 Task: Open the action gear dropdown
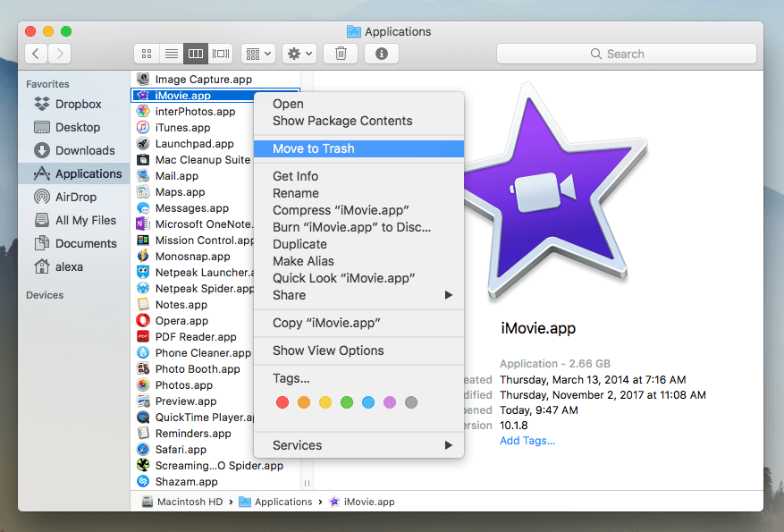pos(298,54)
